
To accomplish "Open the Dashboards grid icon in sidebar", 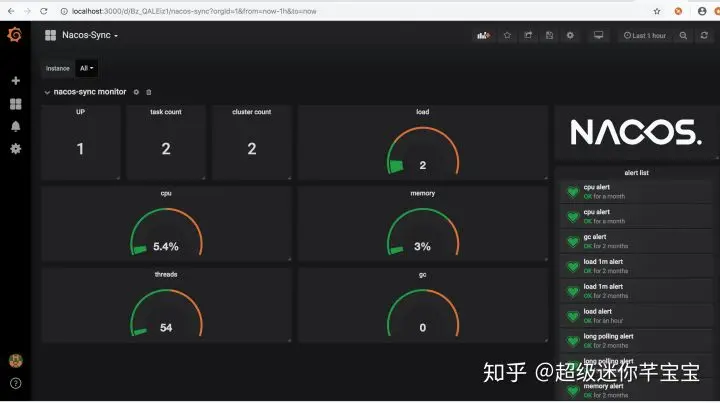I will 16,104.
